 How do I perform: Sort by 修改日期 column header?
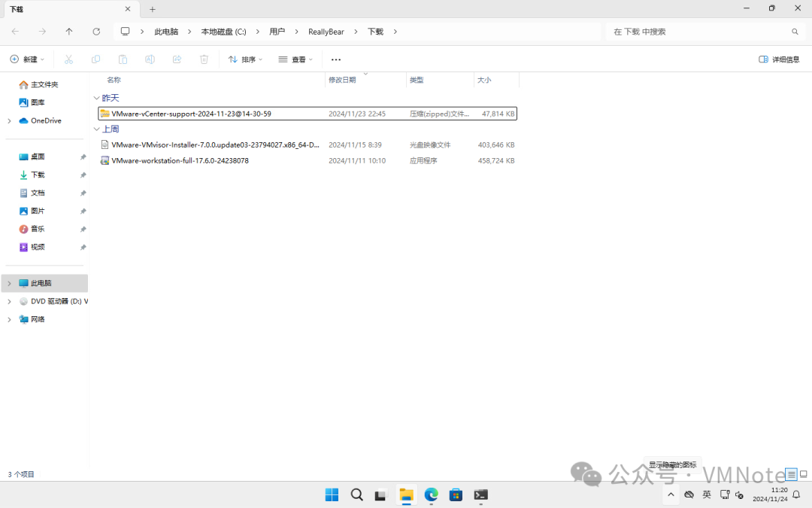coord(342,80)
